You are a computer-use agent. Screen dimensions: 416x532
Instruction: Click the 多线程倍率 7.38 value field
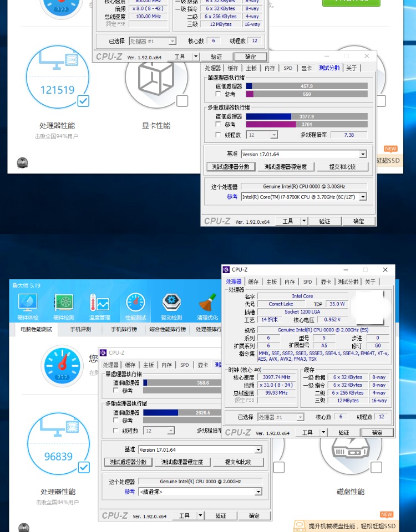pos(349,135)
